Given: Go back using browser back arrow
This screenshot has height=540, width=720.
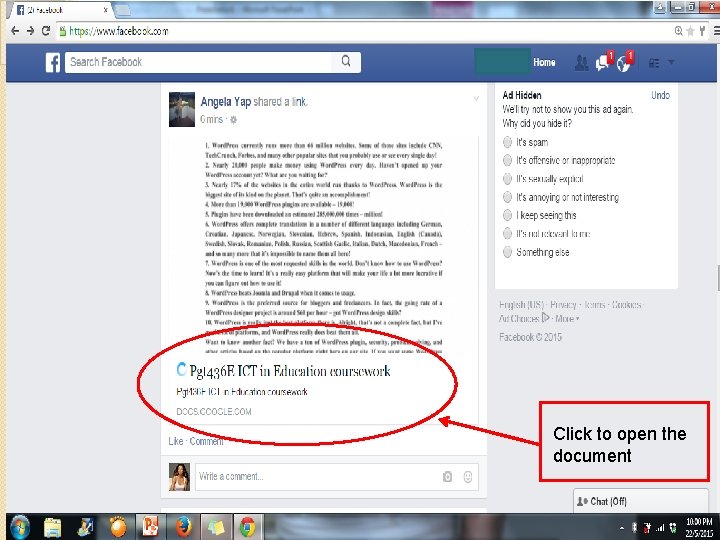Looking at the screenshot, I should (x=15, y=31).
